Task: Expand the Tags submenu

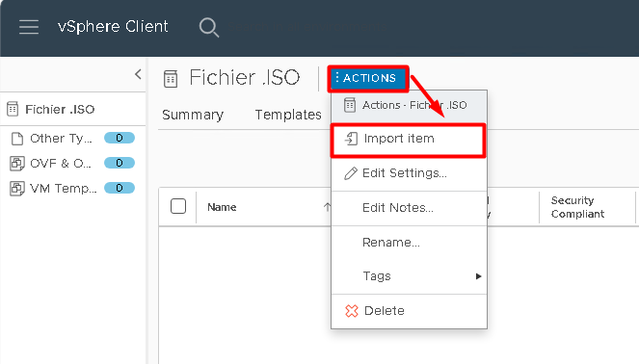Action: click(410, 276)
